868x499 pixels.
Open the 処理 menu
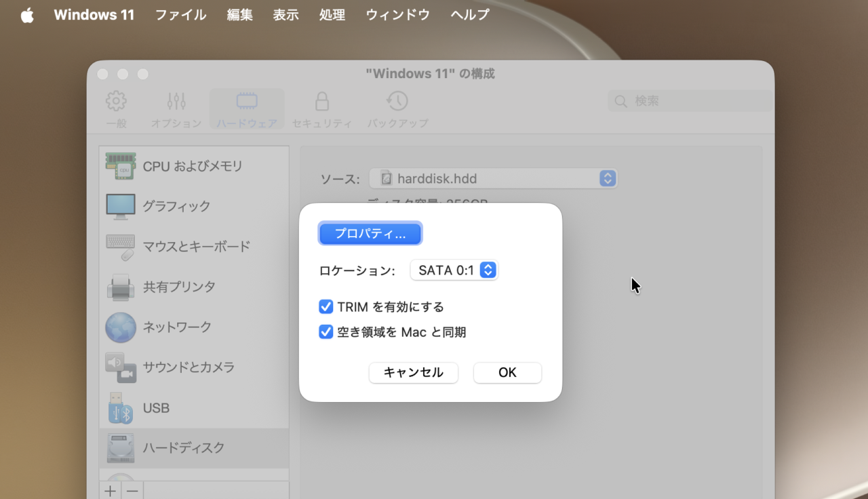332,15
